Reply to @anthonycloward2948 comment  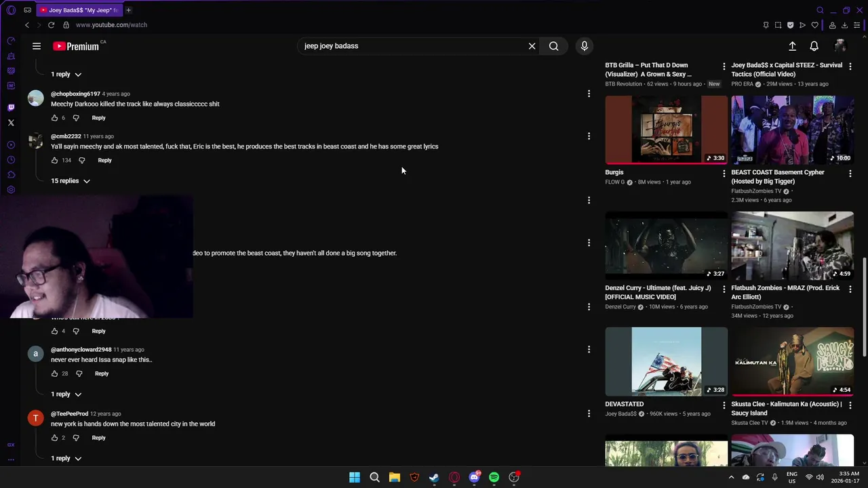[x=102, y=373]
